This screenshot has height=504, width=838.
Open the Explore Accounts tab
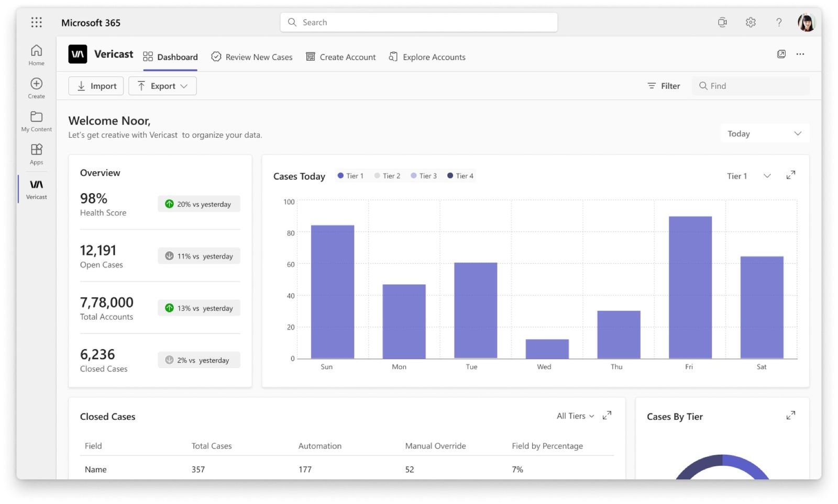click(x=427, y=57)
